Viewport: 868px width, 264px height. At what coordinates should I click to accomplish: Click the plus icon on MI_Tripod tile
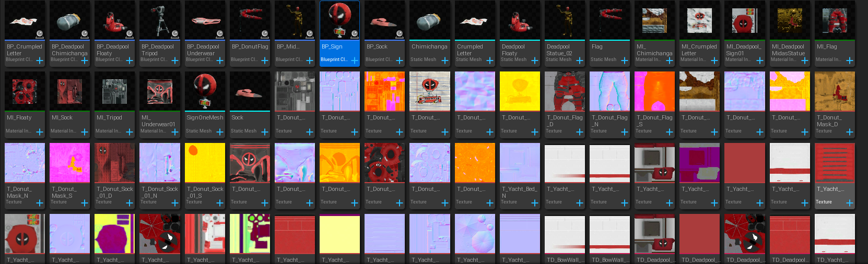click(130, 133)
